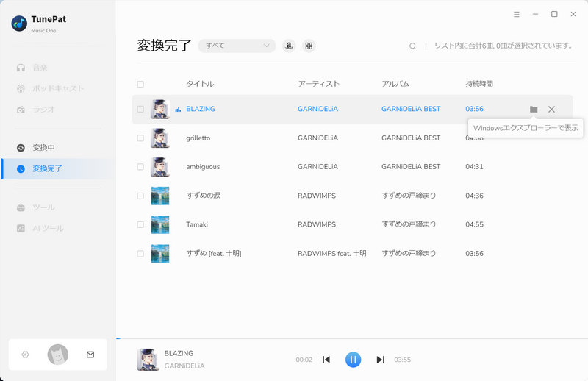Click 04:55 duration of Tamaki

click(474, 224)
